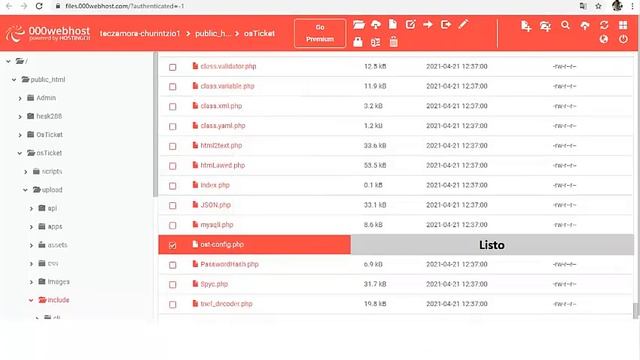Check the box for htmLawed.php
Screen dimensions: 640x360
173,166
